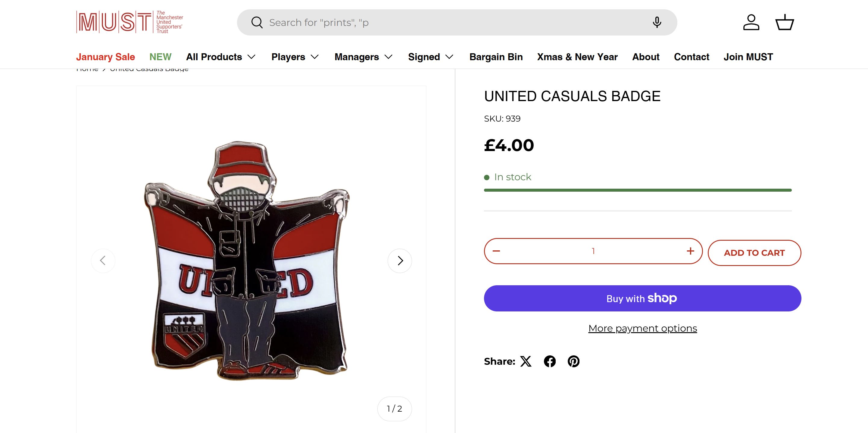Show previous product image
Viewport: 868px width, 433px height.
pos(103,261)
